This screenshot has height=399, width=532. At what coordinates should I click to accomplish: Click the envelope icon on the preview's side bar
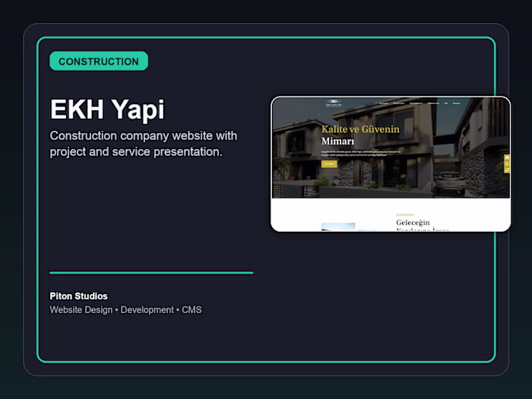[507, 158]
